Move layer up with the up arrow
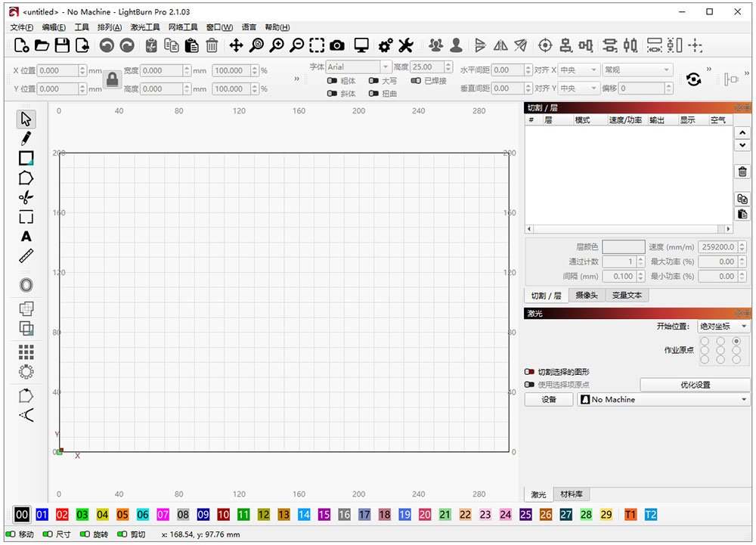 coord(742,132)
